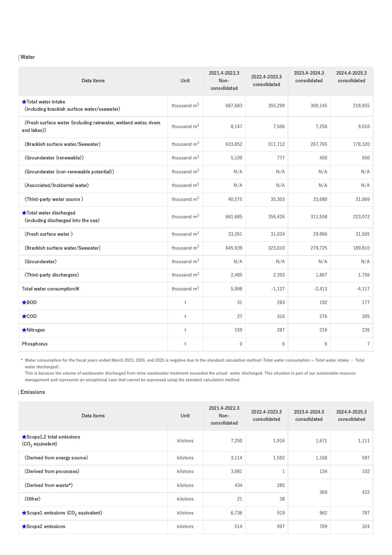Click the 324 Scope2 emissions value
392x555 pixels.
tap(366, 527)
